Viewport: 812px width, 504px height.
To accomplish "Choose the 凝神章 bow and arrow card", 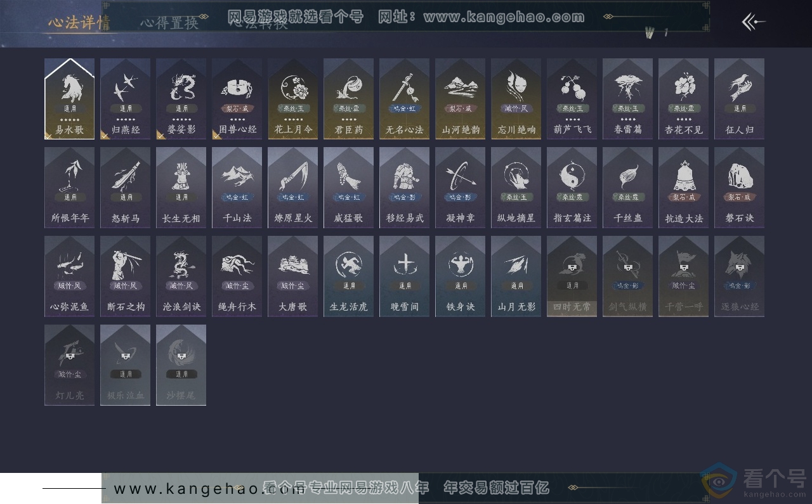I will [461, 188].
